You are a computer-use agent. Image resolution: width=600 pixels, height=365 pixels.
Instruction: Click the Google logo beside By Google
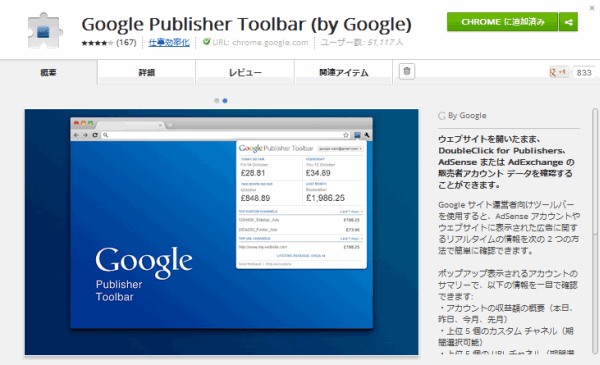[442, 116]
